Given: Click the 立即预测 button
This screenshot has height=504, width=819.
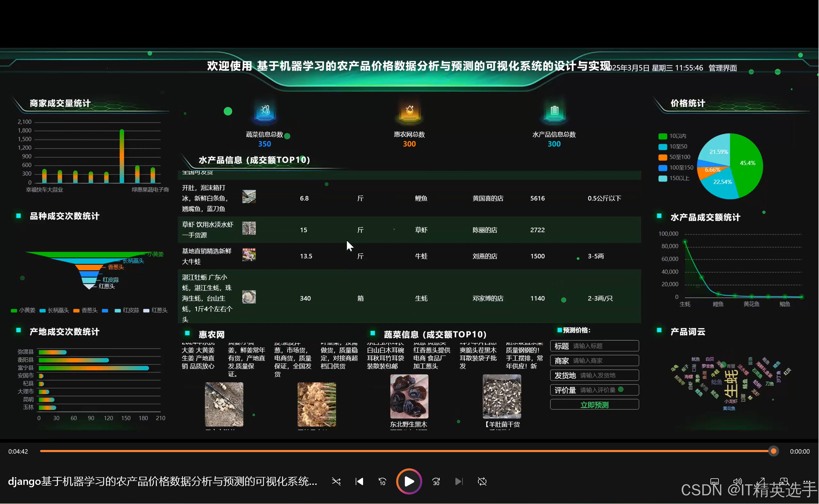Looking at the screenshot, I should (x=594, y=405).
